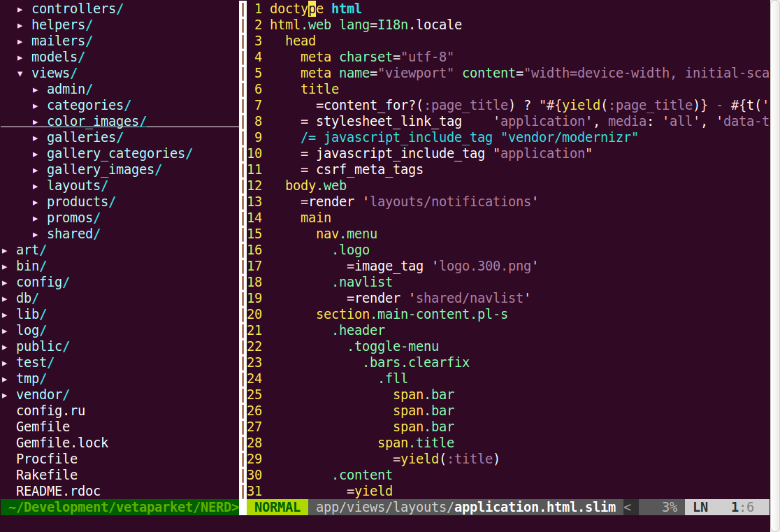Select the bin/ directory

point(31,266)
